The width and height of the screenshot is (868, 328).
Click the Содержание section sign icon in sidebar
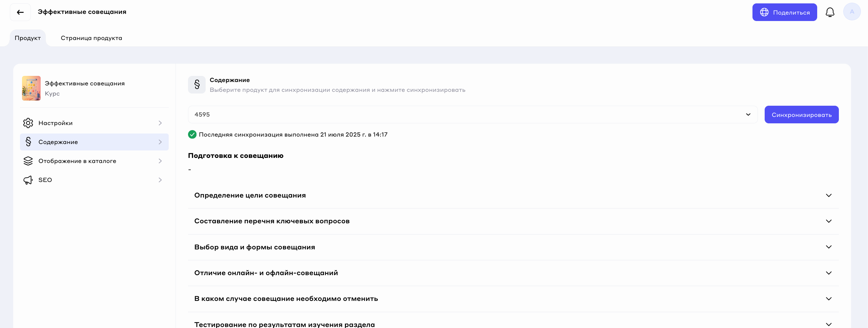click(x=28, y=142)
